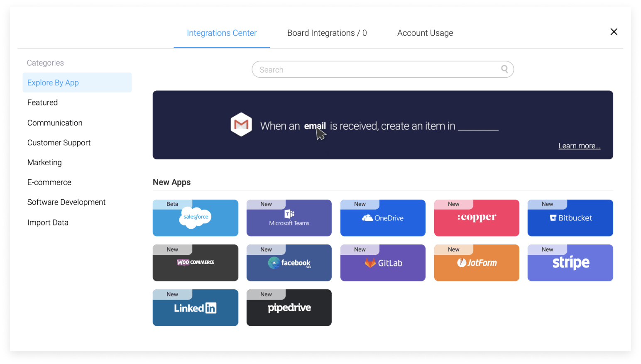Select the Explore By App category
The width and height of the screenshot is (641, 364).
(x=77, y=83)
